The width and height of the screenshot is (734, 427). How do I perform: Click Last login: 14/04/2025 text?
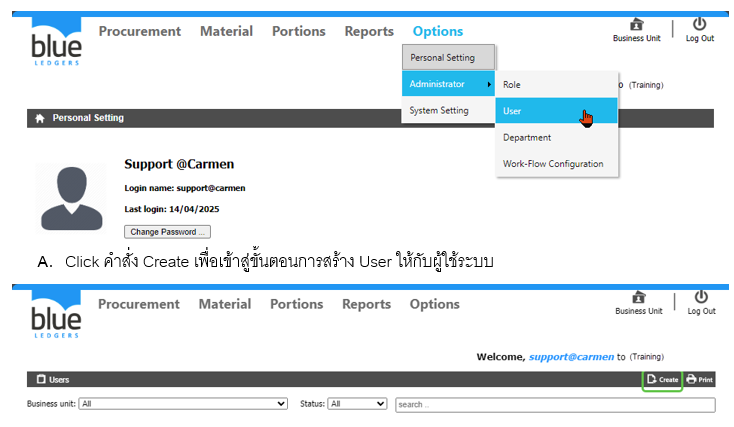(171, 209)
